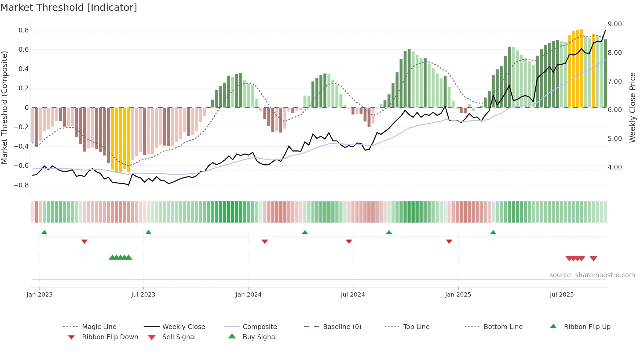
Task: Toggle the Buy Signal legend entry
Action: [252, 337]
